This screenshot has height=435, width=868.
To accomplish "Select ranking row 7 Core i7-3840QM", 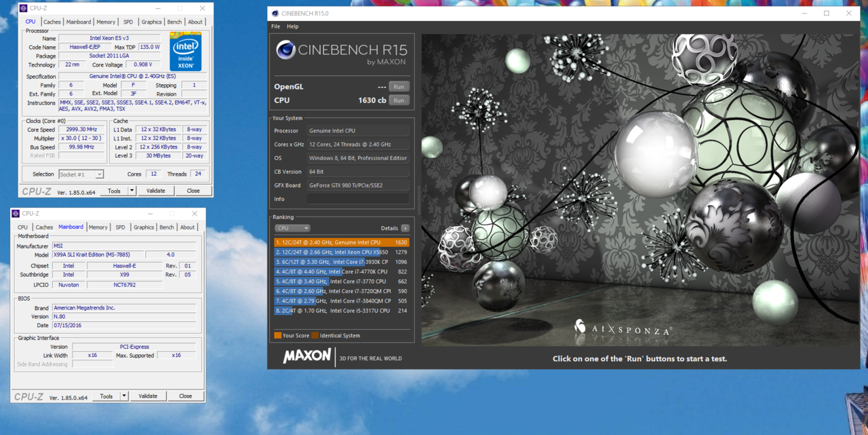I will 342,301.
